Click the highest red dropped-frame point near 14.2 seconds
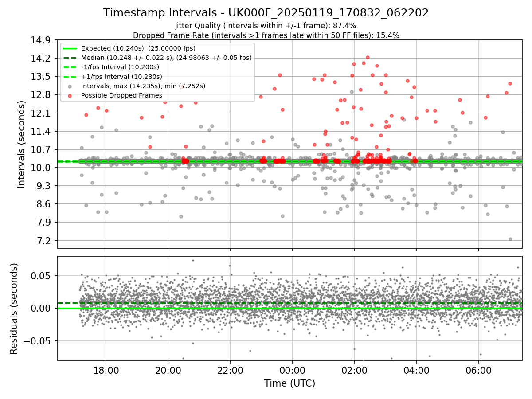This screenshot has width=532, height=399. click(x=368, y=57)
